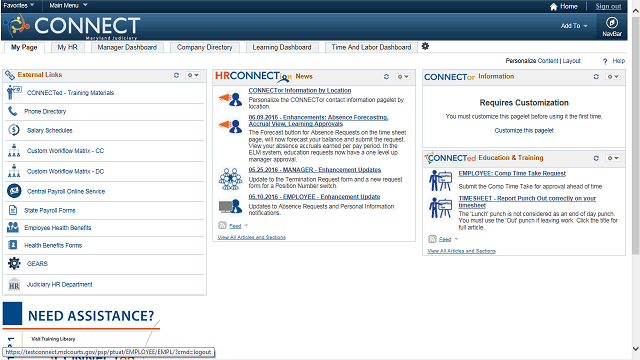Open Education & Training options dropdown
The height and width of the screenshot is (360, 640).
[613, 158]
